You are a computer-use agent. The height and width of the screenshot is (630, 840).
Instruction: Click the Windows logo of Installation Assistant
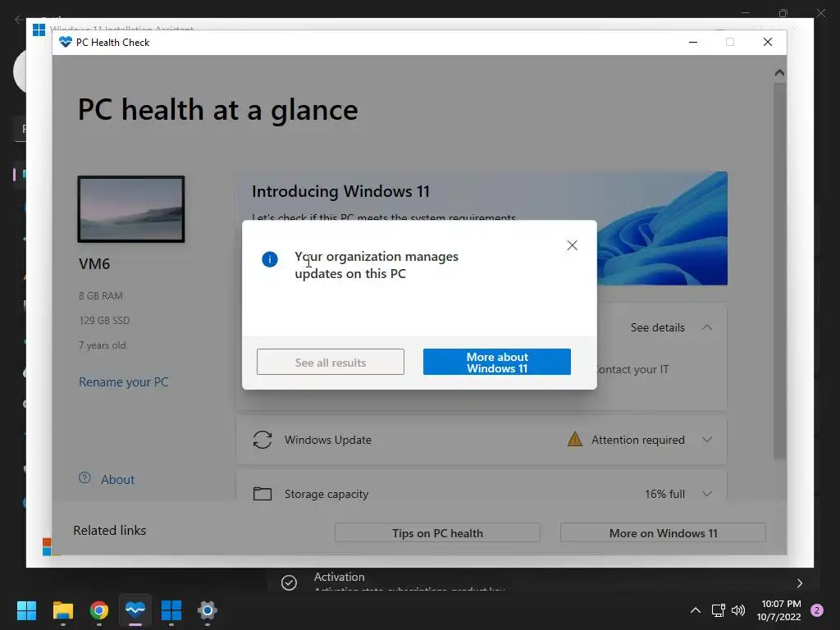[x=39, y=30]
